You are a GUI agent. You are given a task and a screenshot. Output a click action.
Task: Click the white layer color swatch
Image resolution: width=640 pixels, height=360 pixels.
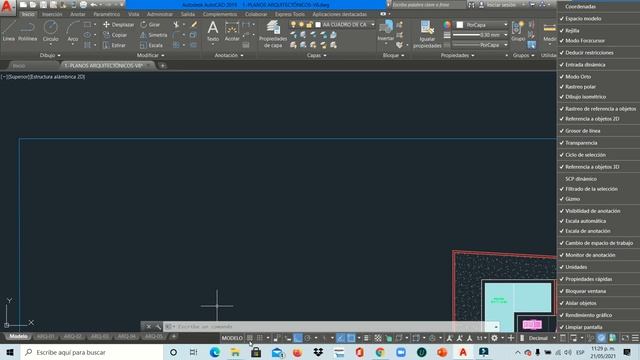[318, 24]
